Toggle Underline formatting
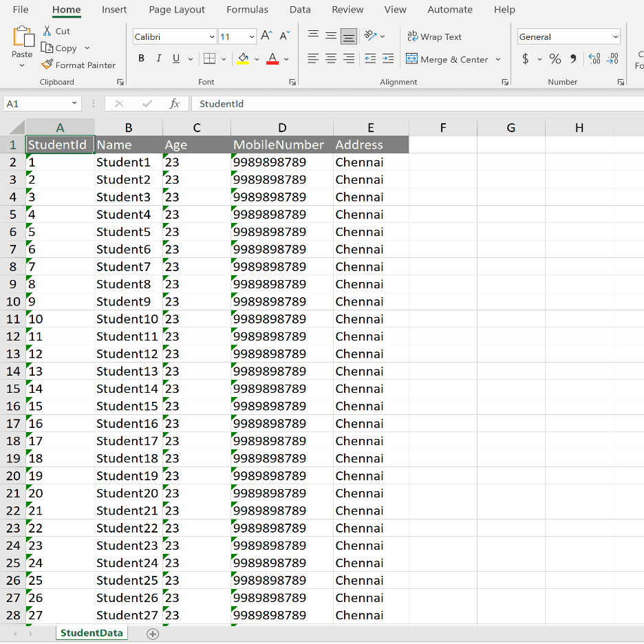Screen dimensions: 644x644 (176, 58)
